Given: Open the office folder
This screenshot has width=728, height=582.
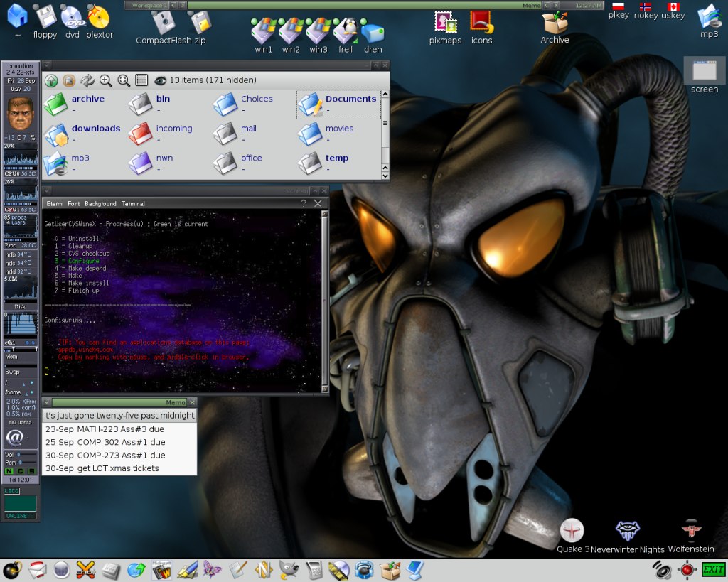Looking at the screenshot, I should tap(237, 163).
